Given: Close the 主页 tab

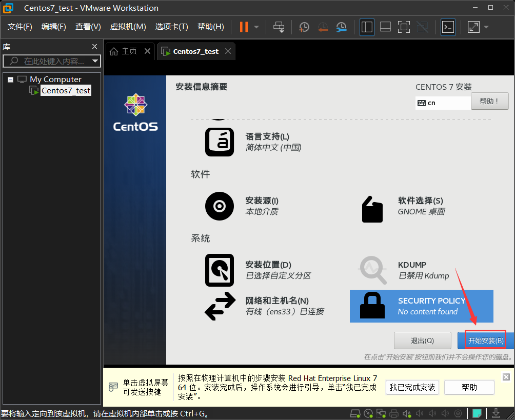Looking at the screenshot, I should click(147, 51).
